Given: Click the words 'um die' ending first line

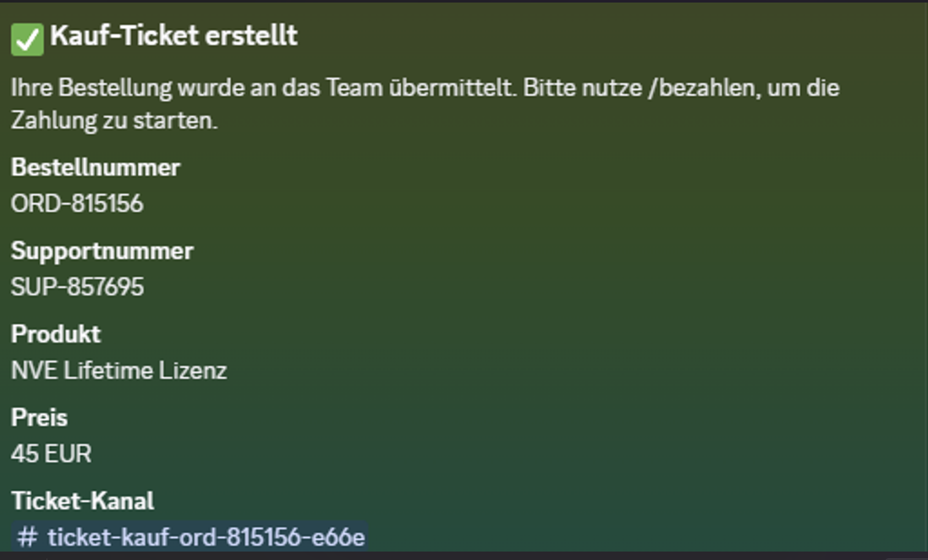Looking at the screenshot, I should click(803, 88).
